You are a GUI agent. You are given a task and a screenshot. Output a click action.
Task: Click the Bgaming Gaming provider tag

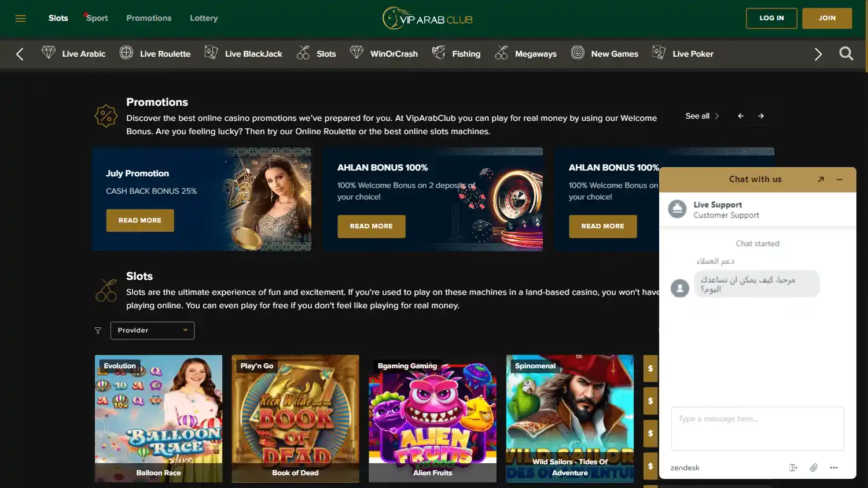tap(407, 366)
